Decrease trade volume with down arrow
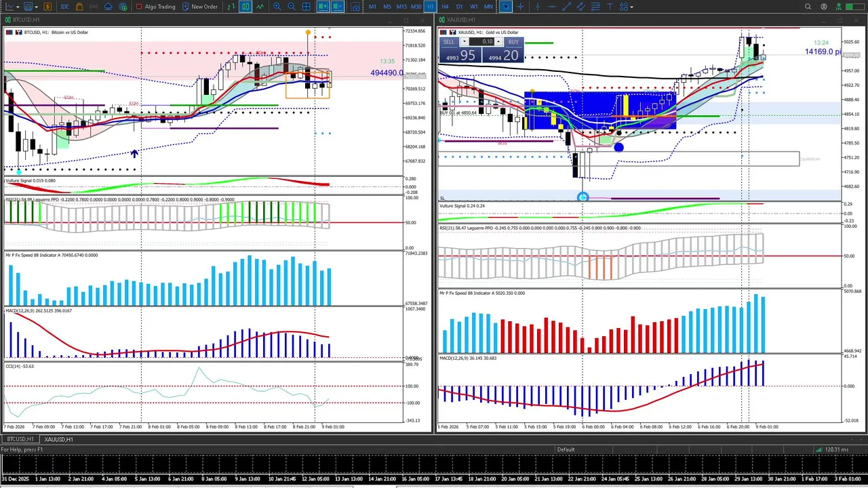The height and width of the screenshot is (488, 868). pos(464,41)
